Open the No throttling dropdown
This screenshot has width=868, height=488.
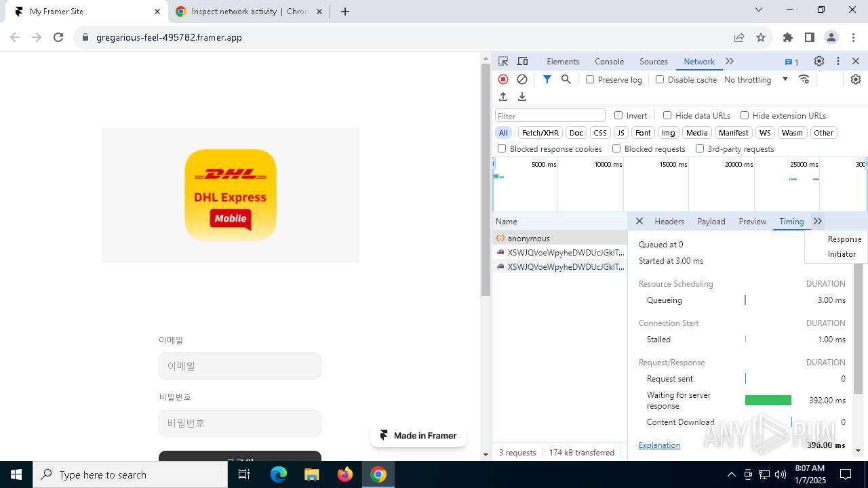tap(756, 79)
